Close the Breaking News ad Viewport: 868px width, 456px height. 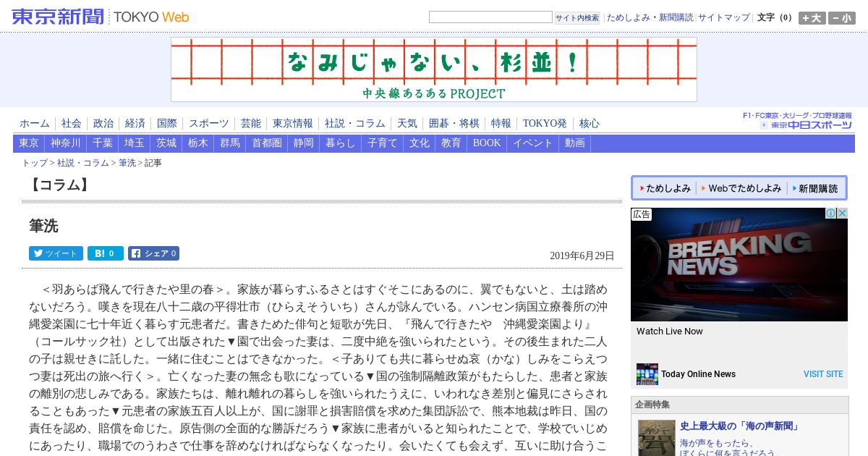[842, 214]
